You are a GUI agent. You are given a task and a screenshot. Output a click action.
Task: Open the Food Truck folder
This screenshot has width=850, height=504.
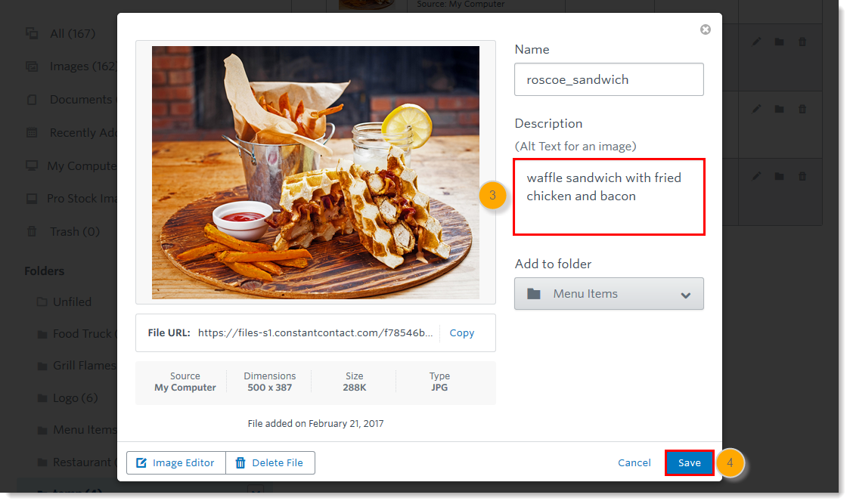pyautogui.click(x=85, y=334)
